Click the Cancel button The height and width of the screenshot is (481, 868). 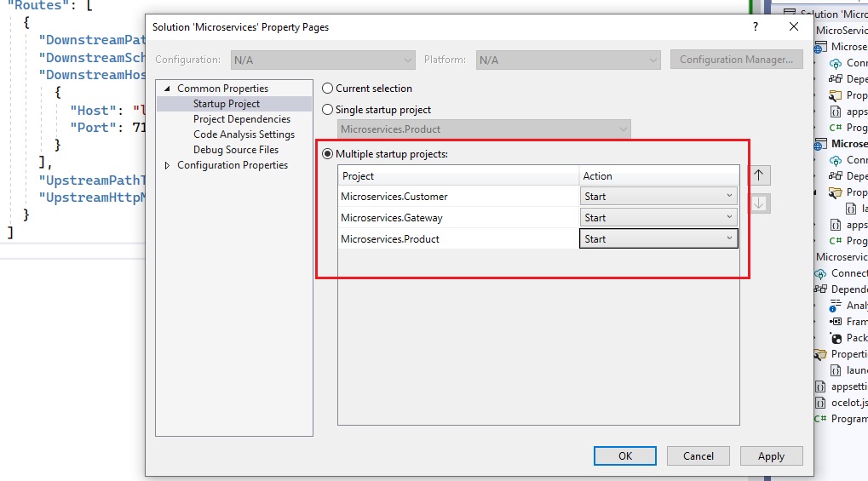(698, 456)
